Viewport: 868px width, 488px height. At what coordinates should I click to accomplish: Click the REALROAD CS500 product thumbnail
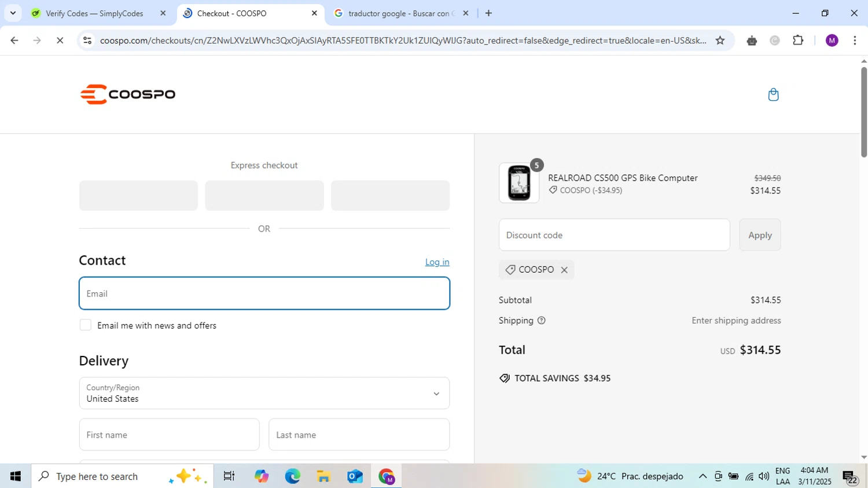click(x=519, y=183)
